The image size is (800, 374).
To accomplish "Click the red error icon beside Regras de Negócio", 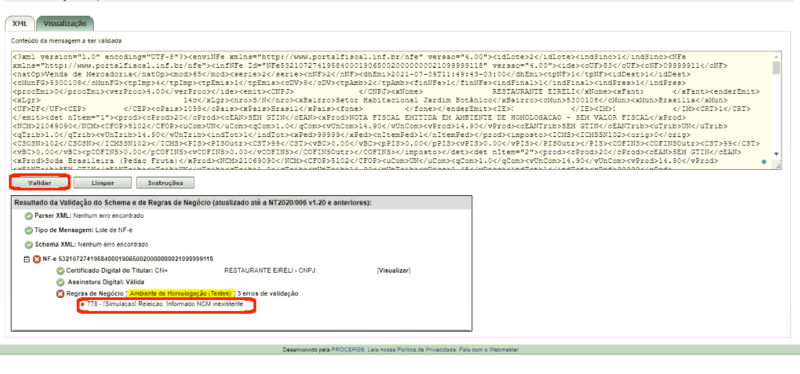I will [60, 294].
